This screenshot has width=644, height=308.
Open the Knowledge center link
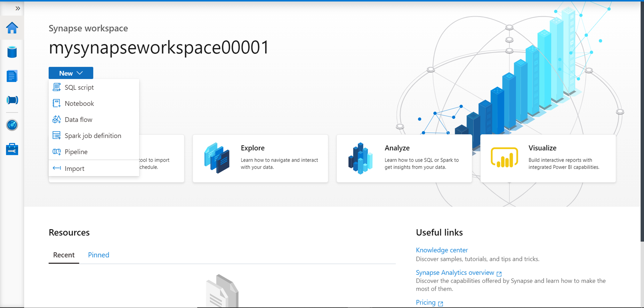point(442,250)
